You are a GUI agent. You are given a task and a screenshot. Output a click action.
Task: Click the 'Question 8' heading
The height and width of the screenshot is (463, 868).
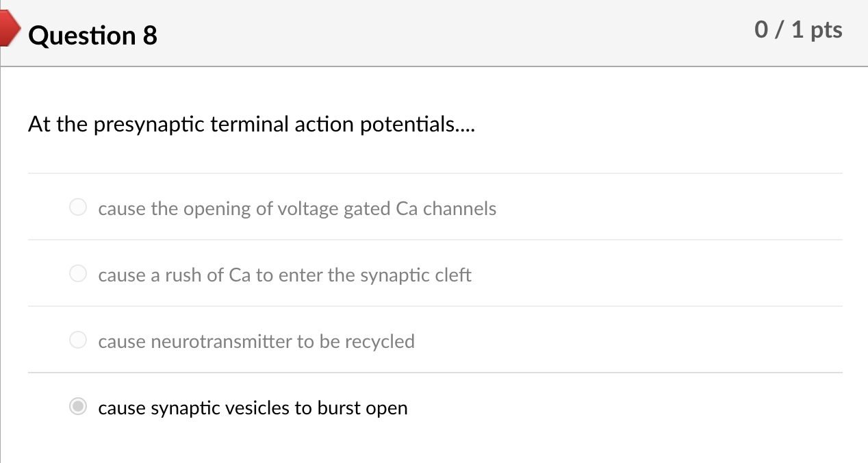point(93,36)
